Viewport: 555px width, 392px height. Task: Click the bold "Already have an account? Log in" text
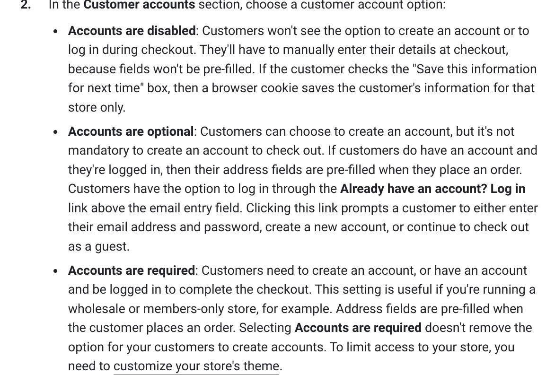coord(432,189)
